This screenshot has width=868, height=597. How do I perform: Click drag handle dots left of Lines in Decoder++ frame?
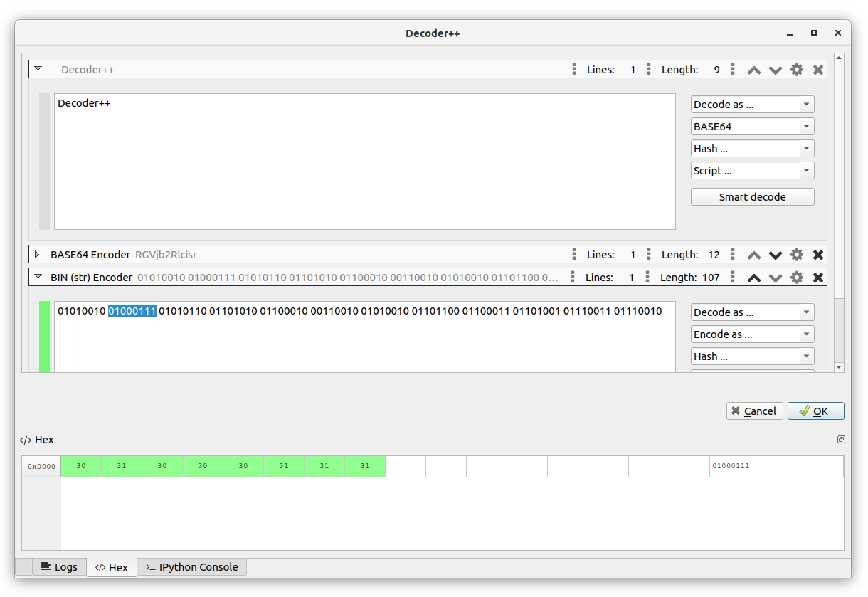click(x=574, y=70)
